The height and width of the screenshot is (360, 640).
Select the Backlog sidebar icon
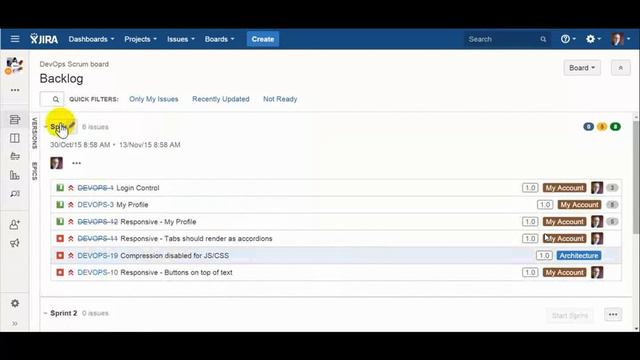coord(15,120)
